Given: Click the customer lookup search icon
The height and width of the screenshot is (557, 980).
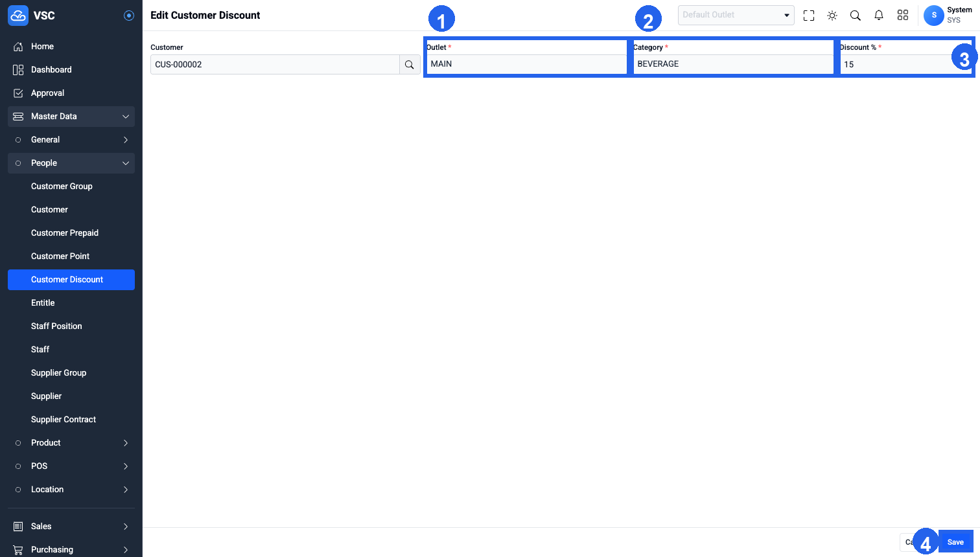Looking at the screenshot, I should (x=410, y=65).
